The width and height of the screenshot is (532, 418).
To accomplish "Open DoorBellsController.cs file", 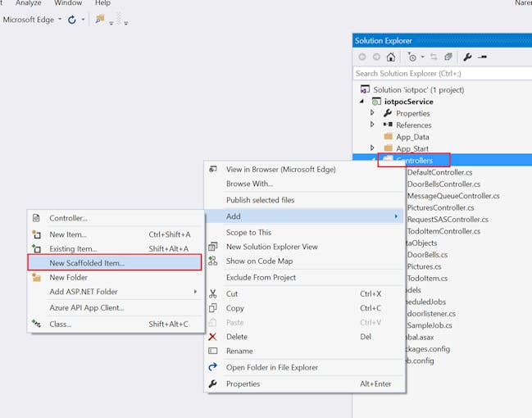I will (x=443, y=184).
